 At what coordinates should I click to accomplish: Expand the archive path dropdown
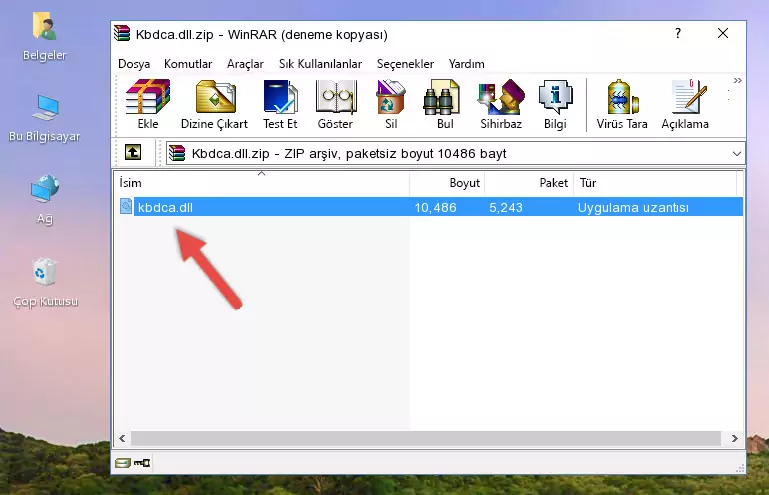click(x=737, y=154)
